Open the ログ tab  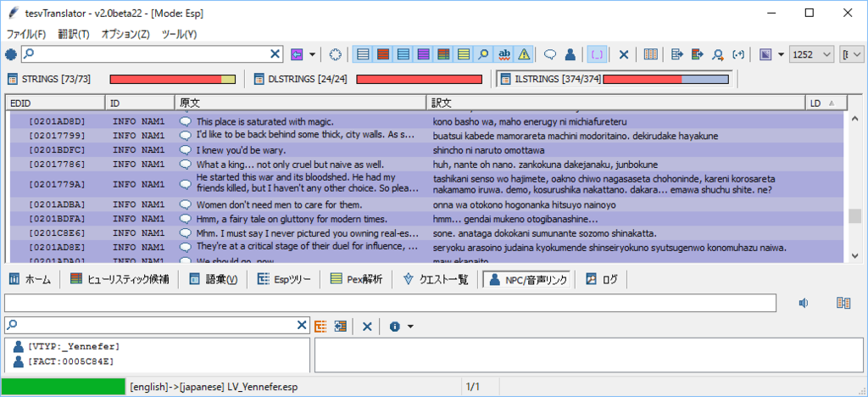click(x=603, y=280)
